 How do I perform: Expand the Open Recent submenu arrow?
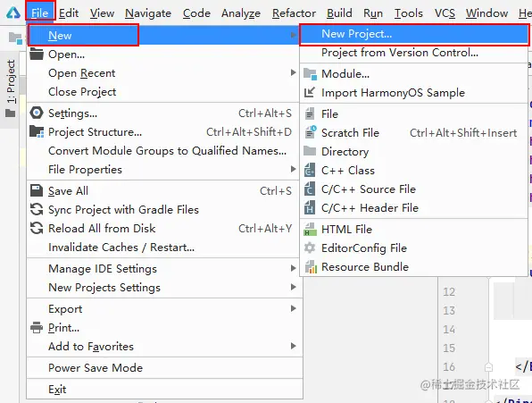click(293, 72)
